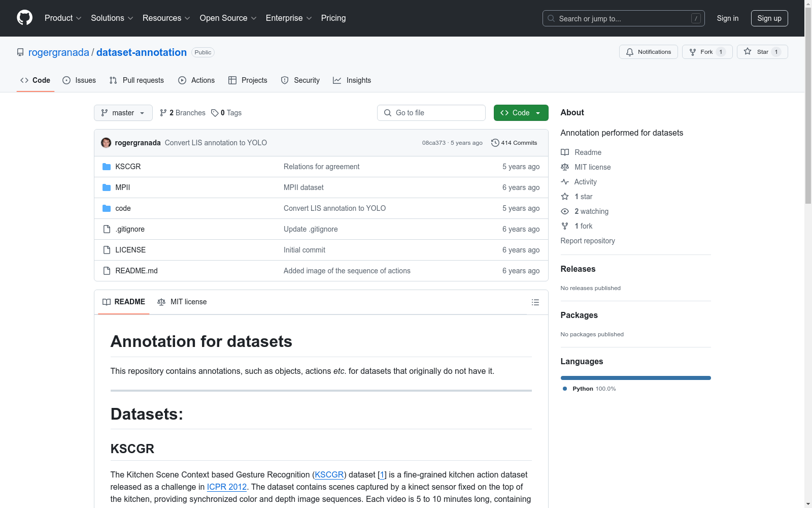
Task: Open the dataset-annotation repository link
Action: [142, 52]
